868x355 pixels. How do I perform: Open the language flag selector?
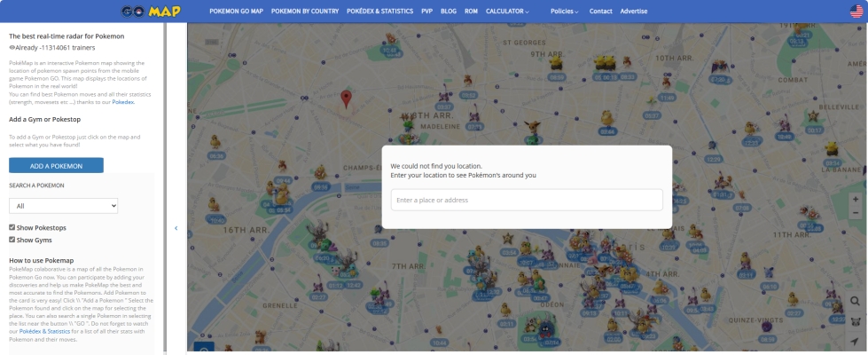click(856, 11)
